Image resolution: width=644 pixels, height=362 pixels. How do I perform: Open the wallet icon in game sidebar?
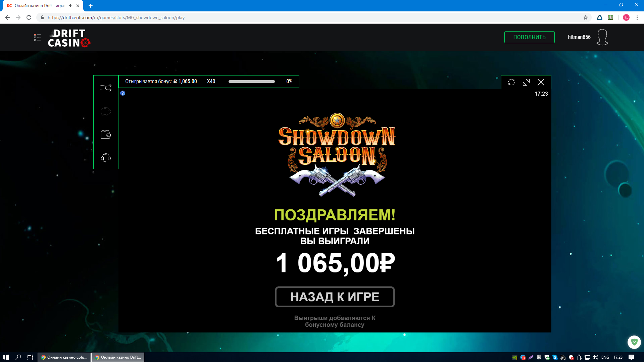pyautogui.click(x=106, y=135)
